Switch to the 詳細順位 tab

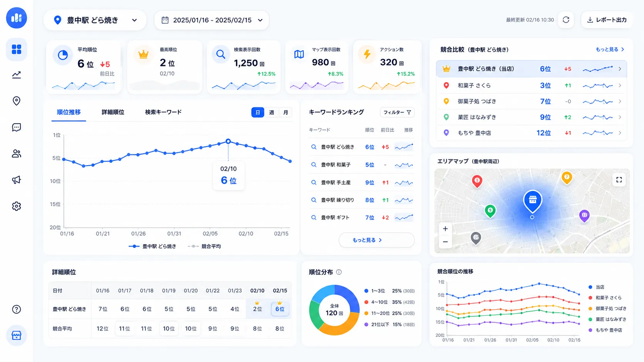tap(113, 112)
